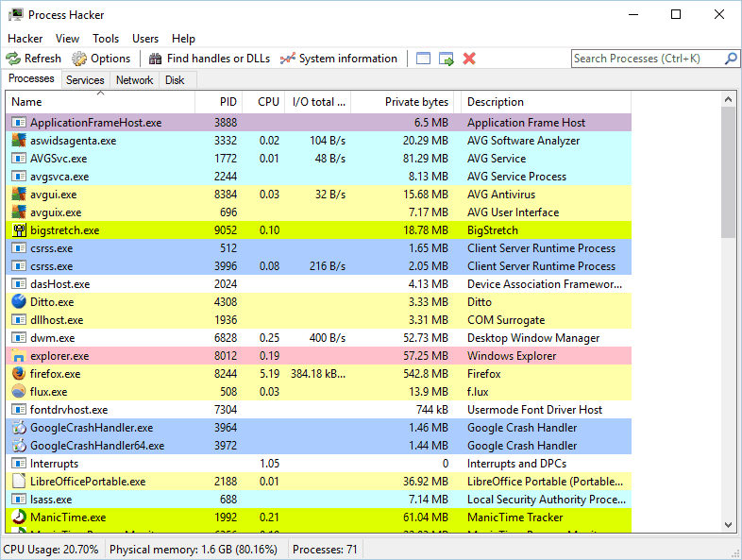Sort by Private bytes column header

click(415, 102)
